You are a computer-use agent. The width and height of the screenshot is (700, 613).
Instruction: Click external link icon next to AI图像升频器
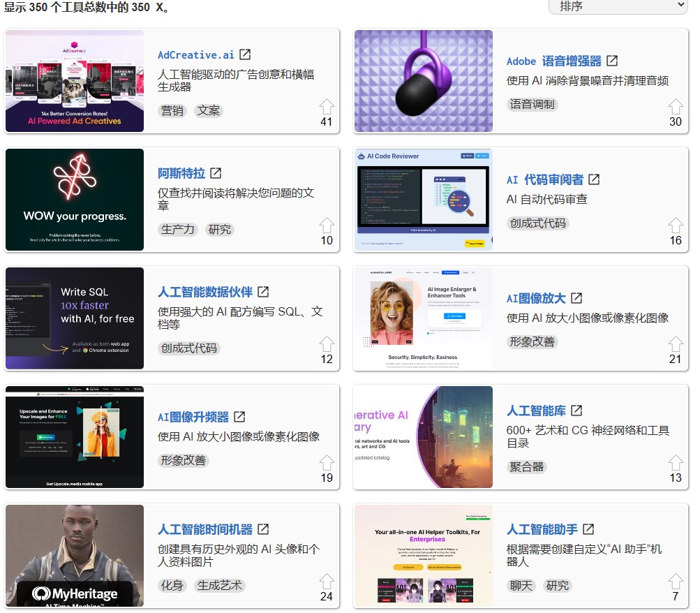point(239,417)
